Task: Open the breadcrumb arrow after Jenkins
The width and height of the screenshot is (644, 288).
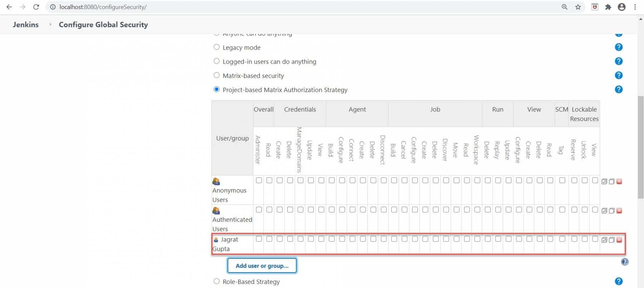Action: click(x=50, y=24)
